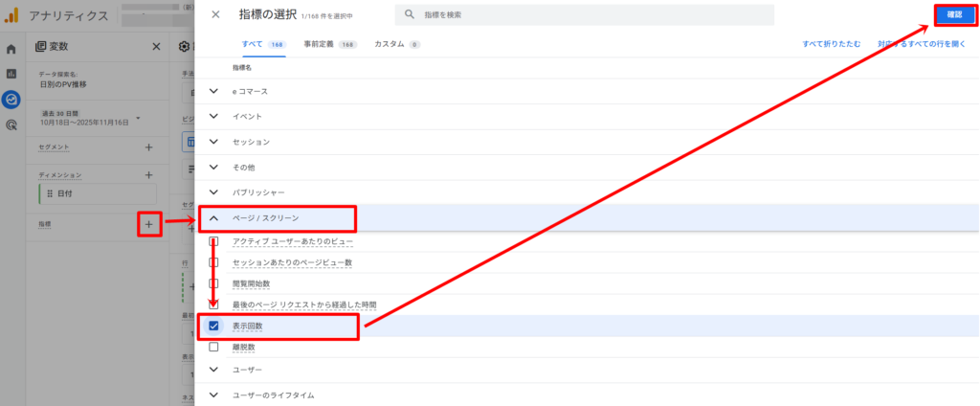Expand the ユーザー category
Screen dimensions: 980x406
click(213, 370)
